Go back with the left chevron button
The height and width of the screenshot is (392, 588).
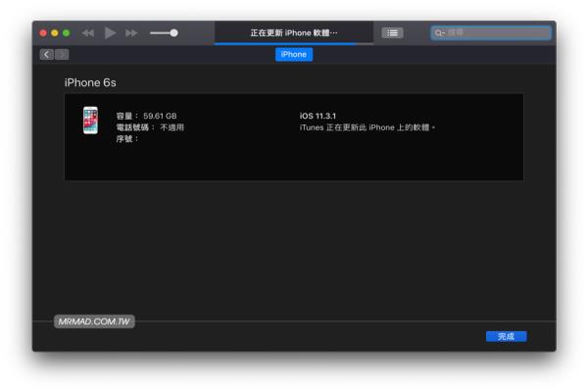[x=46, y=55]
